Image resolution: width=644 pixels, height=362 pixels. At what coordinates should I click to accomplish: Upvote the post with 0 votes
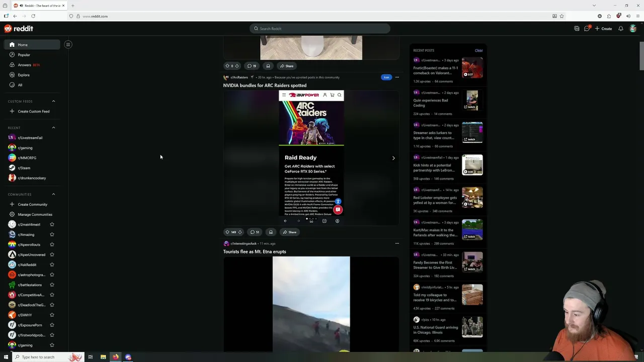click(x=227, y=66)
